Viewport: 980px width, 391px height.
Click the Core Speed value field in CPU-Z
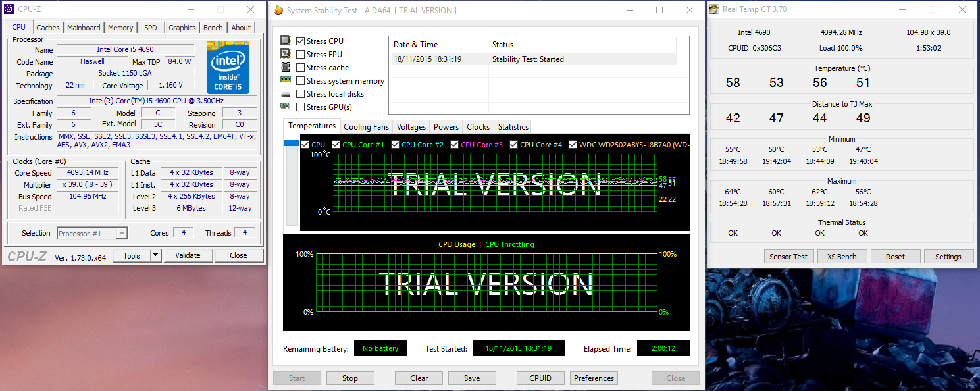[88, 172]
